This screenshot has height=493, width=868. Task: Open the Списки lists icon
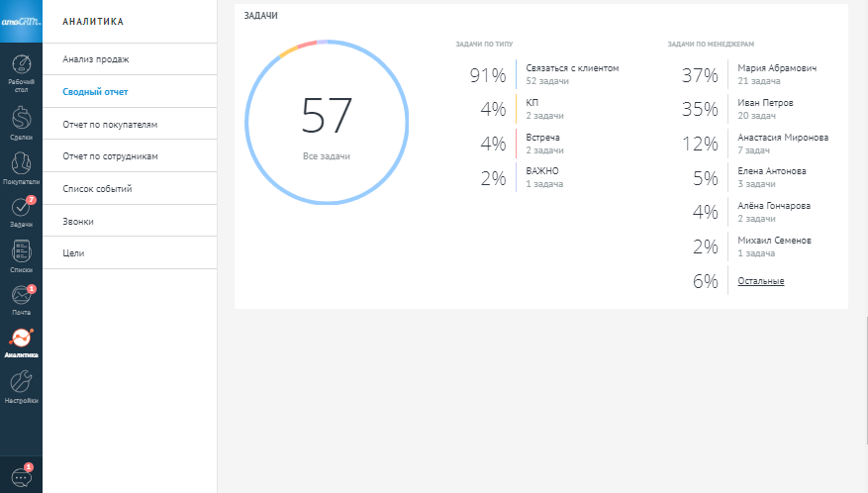pyautogui.click(x=21, y=252)
